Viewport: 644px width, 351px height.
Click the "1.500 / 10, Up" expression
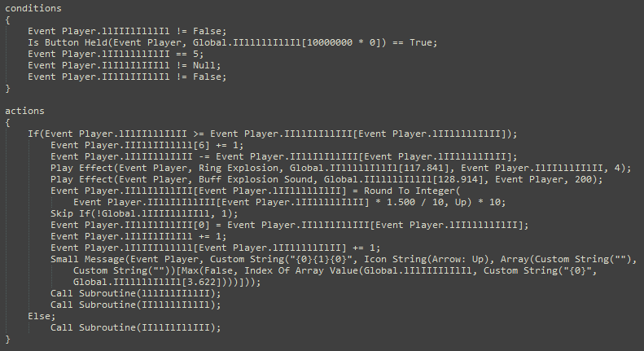pyautogui.click(x=427, y=203)
